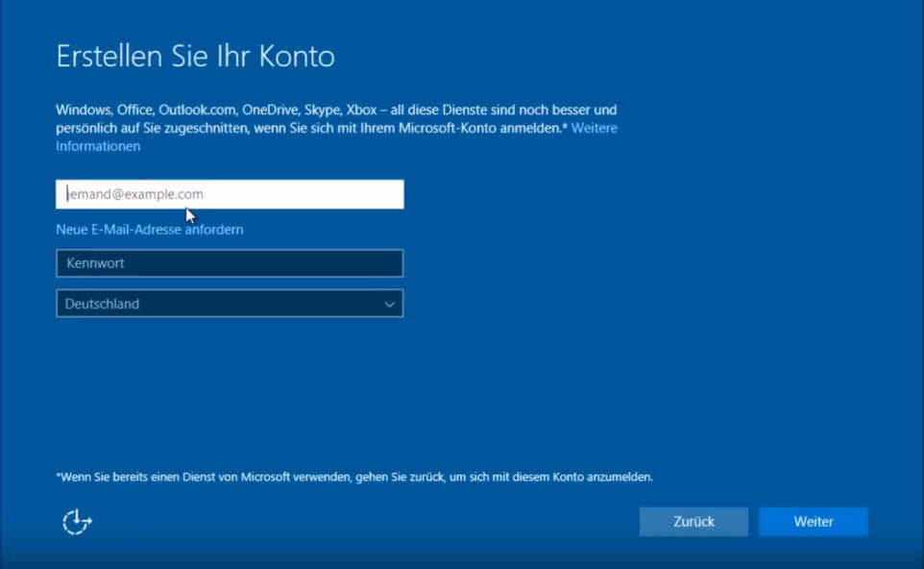Click the email address input field
The width and height of the screenshot is (924, 569).
230,194
